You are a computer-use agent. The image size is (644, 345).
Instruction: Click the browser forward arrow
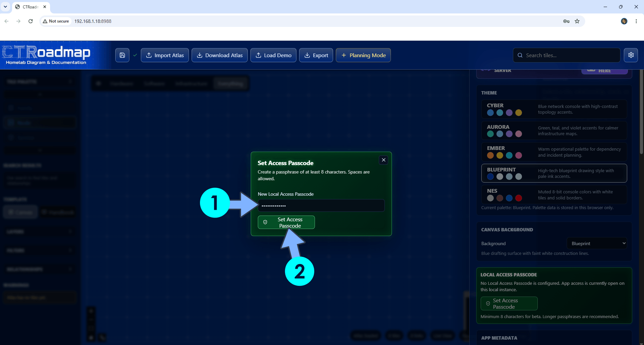tap(18, 21)
